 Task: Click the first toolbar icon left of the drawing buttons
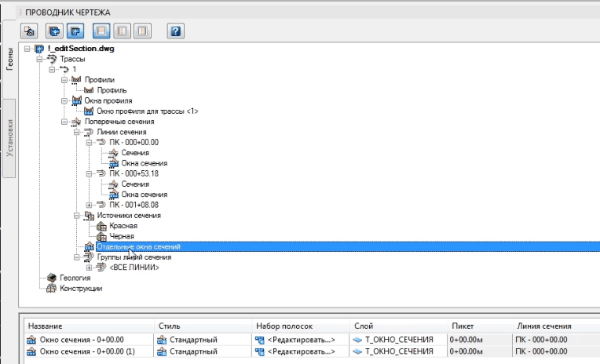point(30,31)
